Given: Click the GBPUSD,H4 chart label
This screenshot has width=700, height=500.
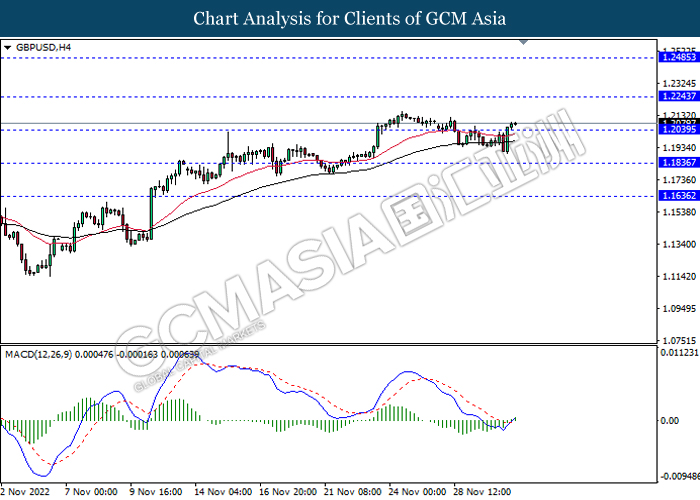Looking at the screenshot, I should click(x=43, y=47).
